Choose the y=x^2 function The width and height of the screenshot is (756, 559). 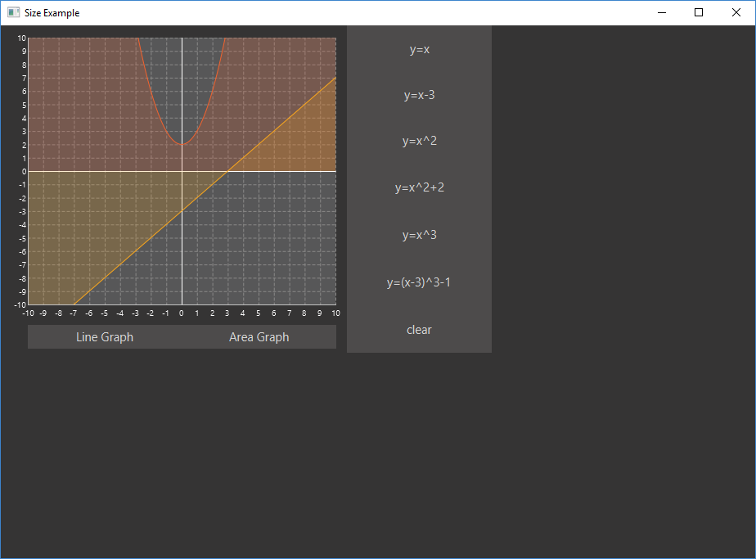(x=419, y=141)
